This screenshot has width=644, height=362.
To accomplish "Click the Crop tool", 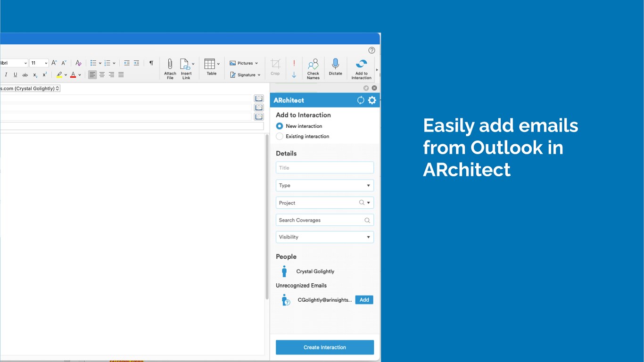I will pyautogui.click(x=275, y=66).
